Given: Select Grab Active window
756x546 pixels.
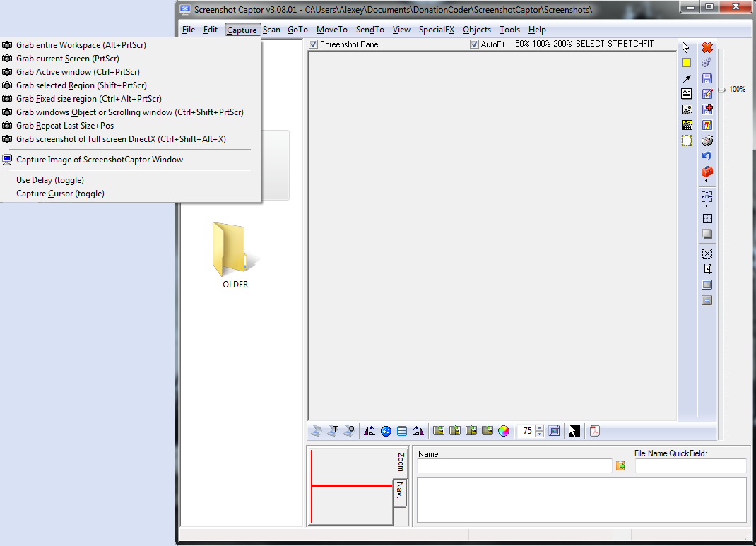Looking at the screenshot, I should tap(78, 72).
